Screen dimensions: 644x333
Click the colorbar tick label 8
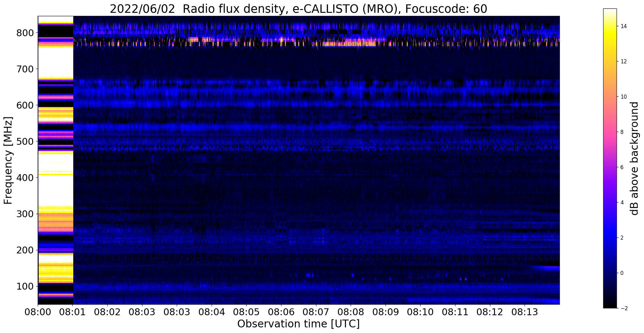pyautogui.click(x=622, y=132)
